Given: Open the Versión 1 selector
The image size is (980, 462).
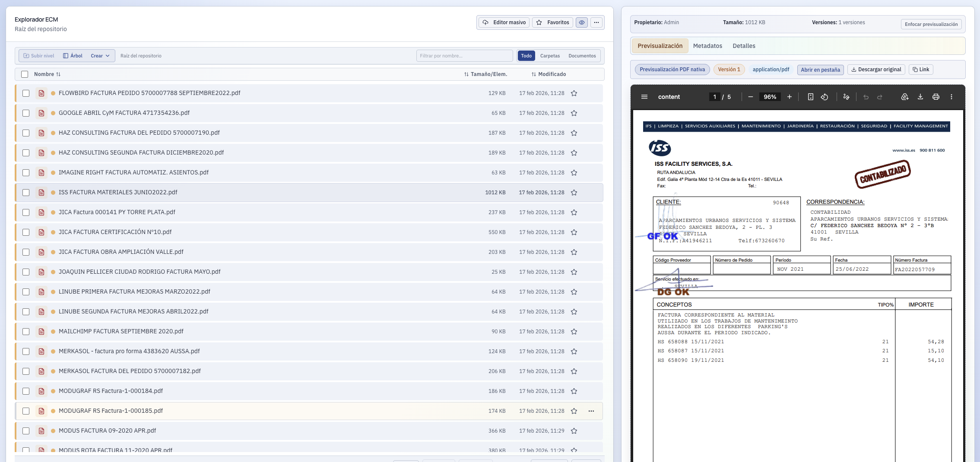Looking at the screenshot, I should click(729, 69).
